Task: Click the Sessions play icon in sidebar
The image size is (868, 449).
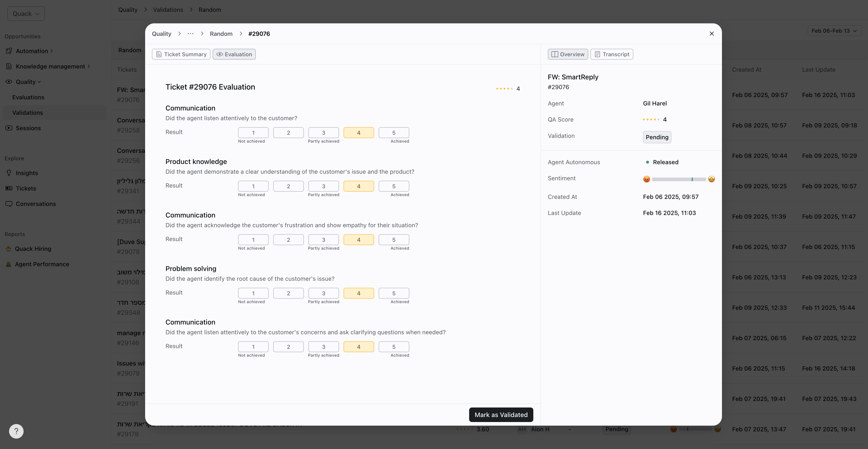Action: pyautogui.click(x=9, y=128)
